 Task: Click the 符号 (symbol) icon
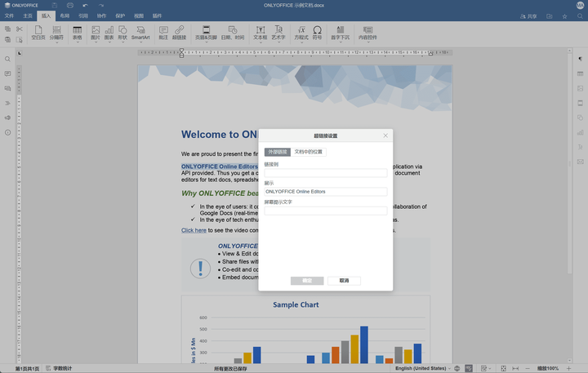317,33
